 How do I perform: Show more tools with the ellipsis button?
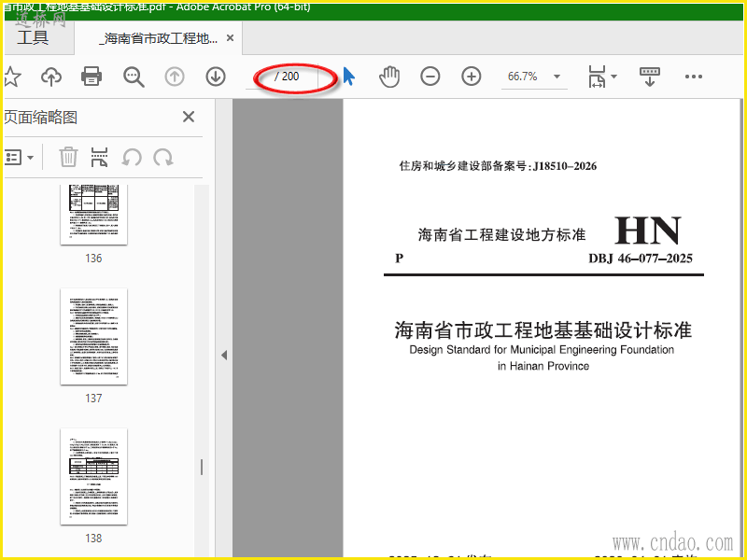[693, 77]
